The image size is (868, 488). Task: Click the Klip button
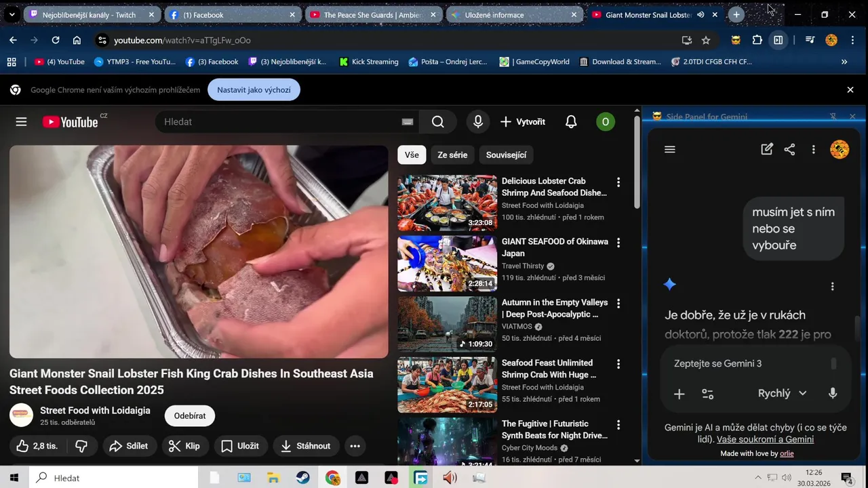(x=184, y=446)
